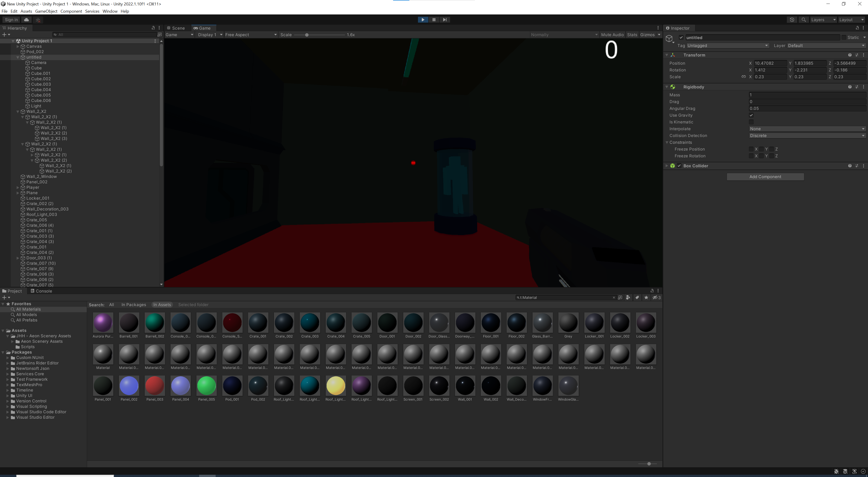This screenshot has width=868, height=477.
Task: Click the Add Component button
Action: click(765, 177)
